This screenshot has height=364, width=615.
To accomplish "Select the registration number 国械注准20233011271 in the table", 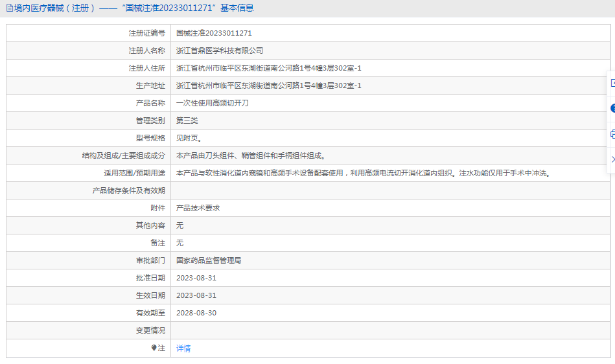I will (x=214, y=33).
